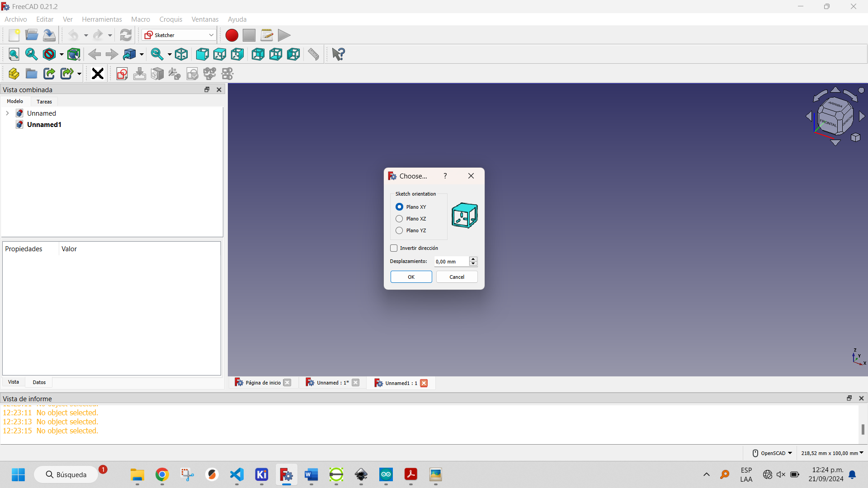This screenshot has height=488, width=868.
Task: Expand the Unnamed tree node
Action: [x=7, y=113]
